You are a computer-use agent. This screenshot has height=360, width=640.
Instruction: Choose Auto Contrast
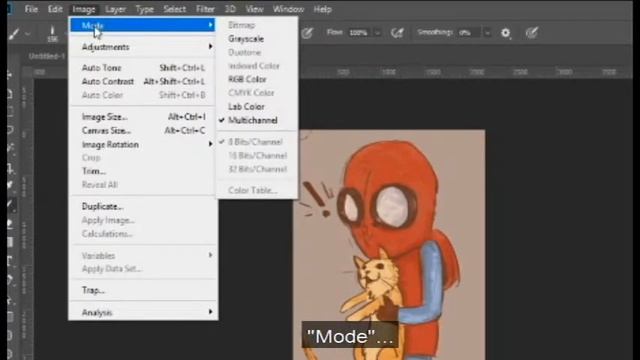click(142, 82)
